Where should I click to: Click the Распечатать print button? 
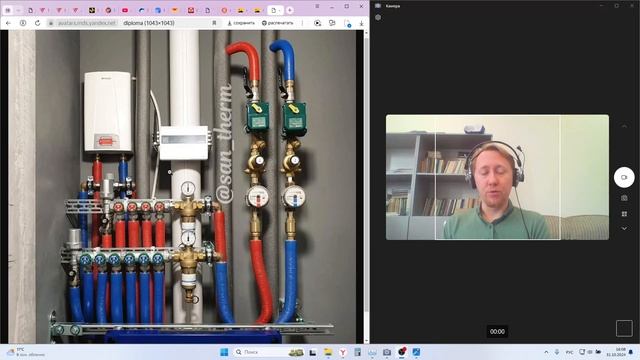tap(278, 23)
